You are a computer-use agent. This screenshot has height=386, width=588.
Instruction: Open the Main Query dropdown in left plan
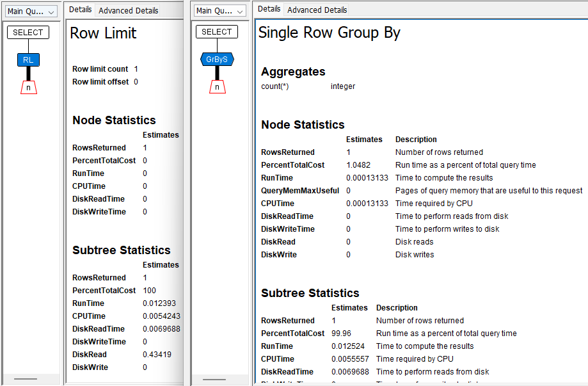pyautogui.click(x=31, y=12)
